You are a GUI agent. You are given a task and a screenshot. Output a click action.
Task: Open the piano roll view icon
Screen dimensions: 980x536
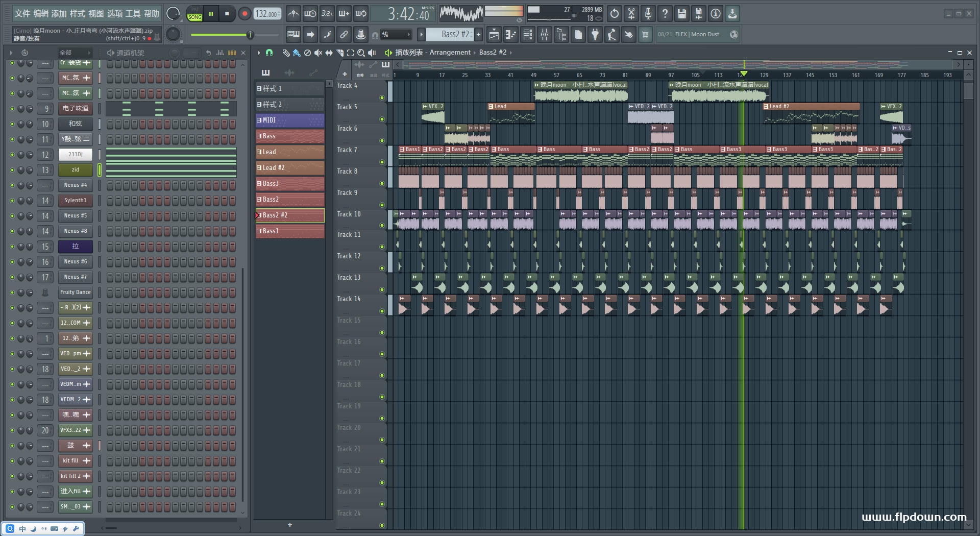point(510,35)
